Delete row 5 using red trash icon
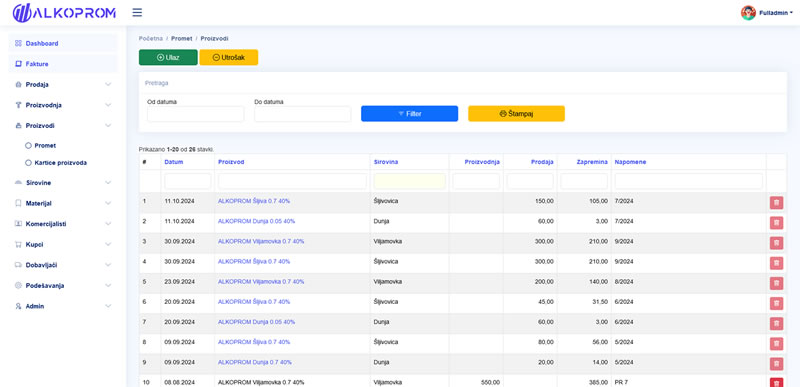This screenshot has width=800, height=387. click(x=776, y=283)
